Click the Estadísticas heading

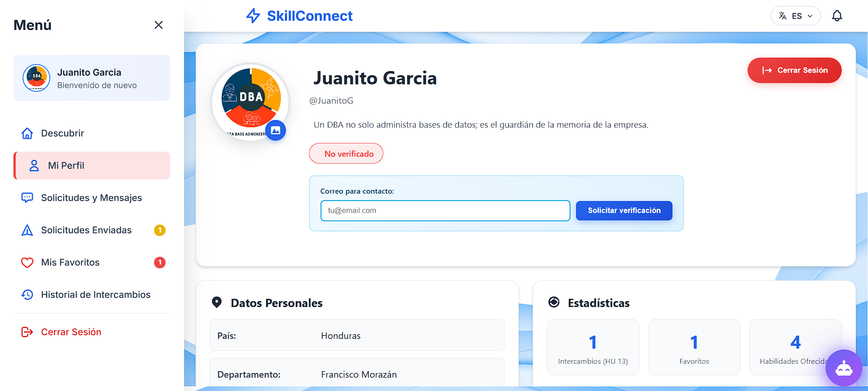(x=599, y=303)
